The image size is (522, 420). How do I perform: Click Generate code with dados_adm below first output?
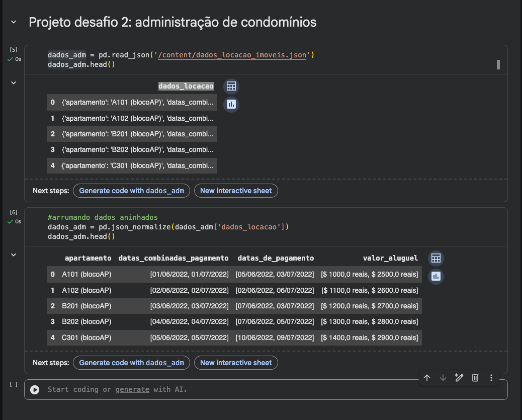131,191
